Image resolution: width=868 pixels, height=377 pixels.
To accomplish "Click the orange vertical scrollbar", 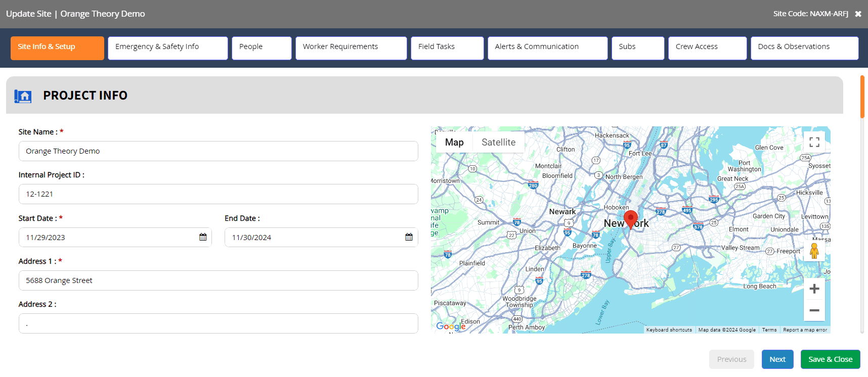I will click(862, 97).
